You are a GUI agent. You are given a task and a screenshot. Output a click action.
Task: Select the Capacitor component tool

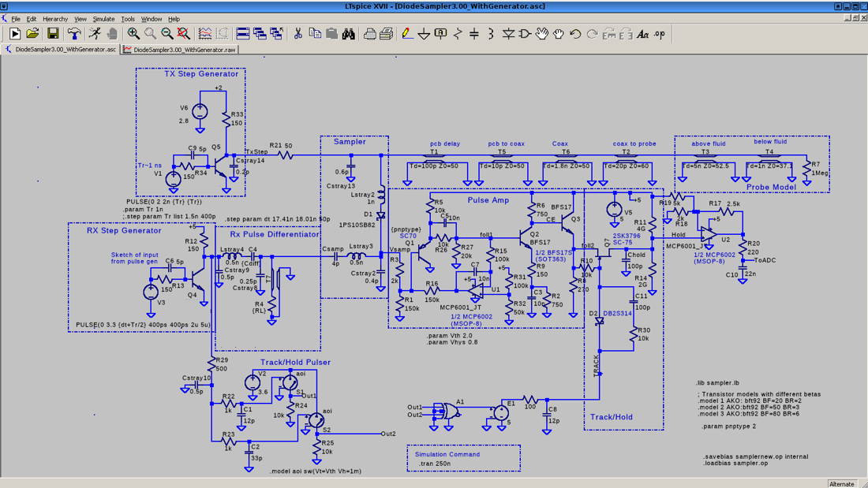pos(474,34)
